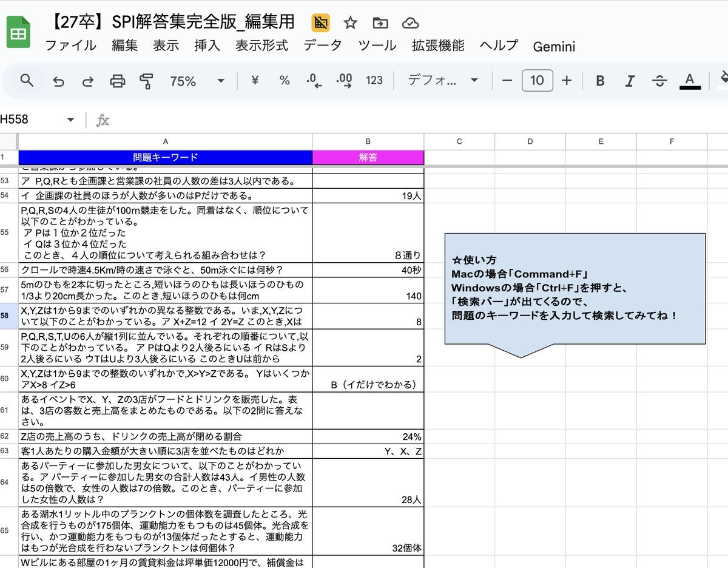Check the cloud save status icon
Viewport: 728px width, 568px height.
coord(411,23)
